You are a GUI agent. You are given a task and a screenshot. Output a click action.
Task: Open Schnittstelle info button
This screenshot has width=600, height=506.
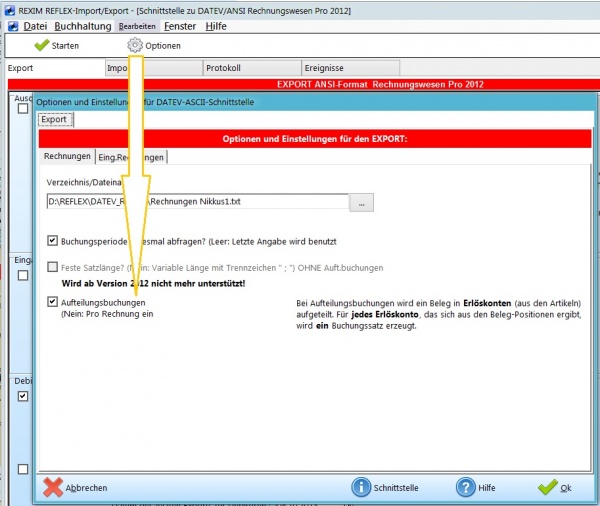(385, 488)
